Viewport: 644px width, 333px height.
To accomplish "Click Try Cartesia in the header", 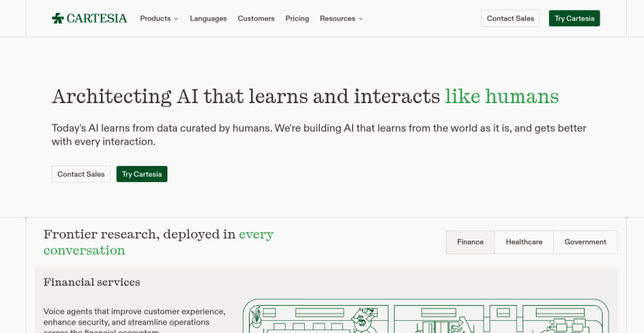I will coord(574,19).
